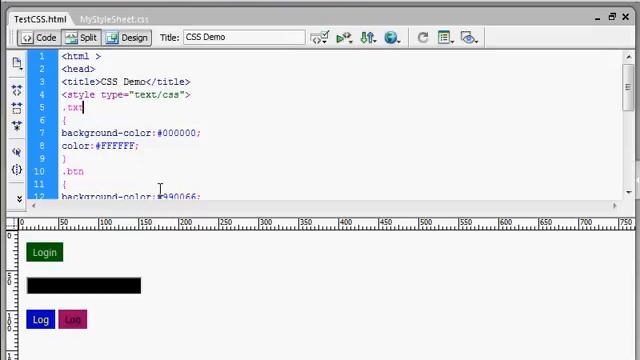
Task: Switch to Code view
Action: click(39, 38)
